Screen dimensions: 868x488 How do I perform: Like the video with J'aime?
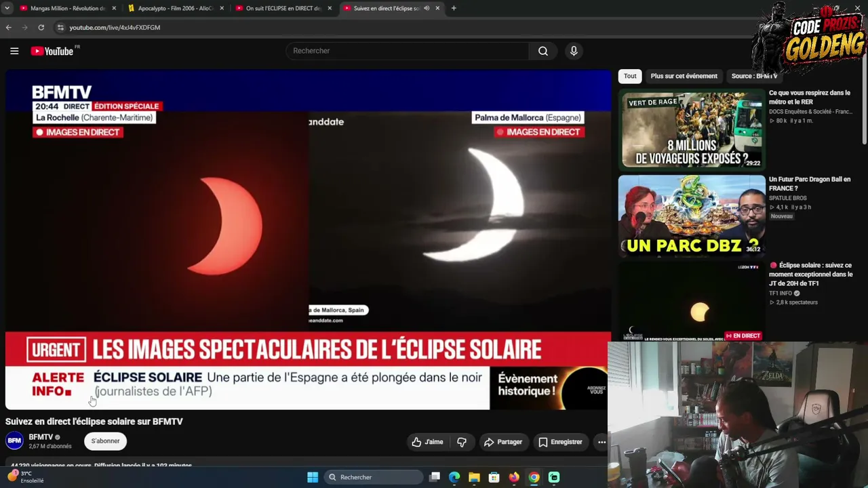pos(427,442)
